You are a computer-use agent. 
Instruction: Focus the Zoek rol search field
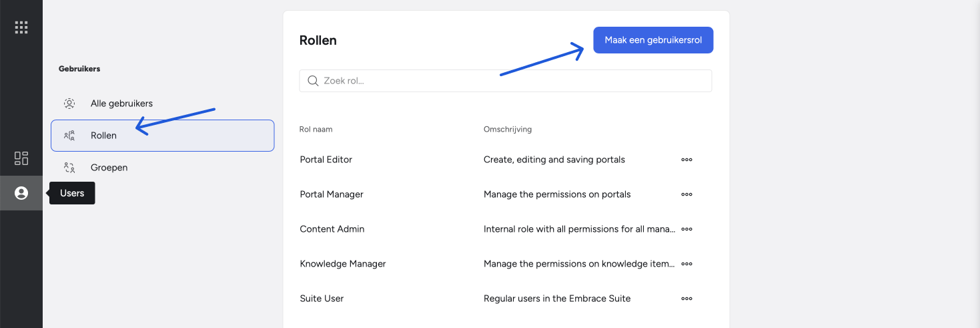pyautogui.click(x=506, y=81)
